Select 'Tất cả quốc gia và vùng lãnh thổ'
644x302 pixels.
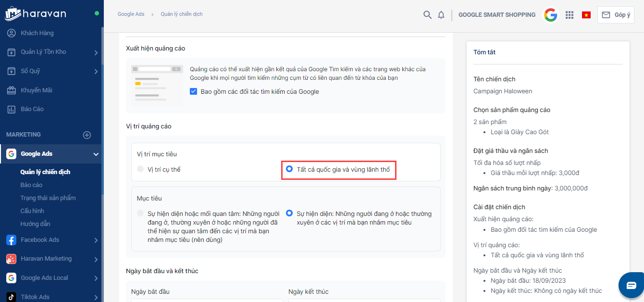289,169
